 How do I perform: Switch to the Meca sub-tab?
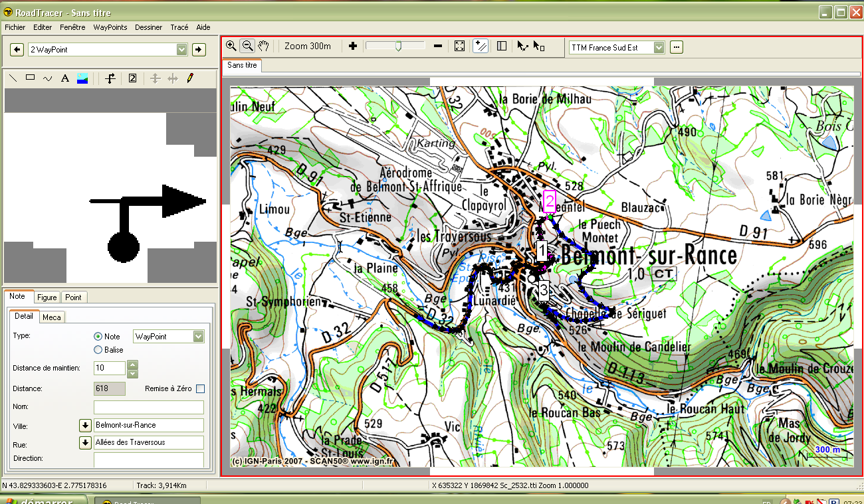click(x=51, y=317)
